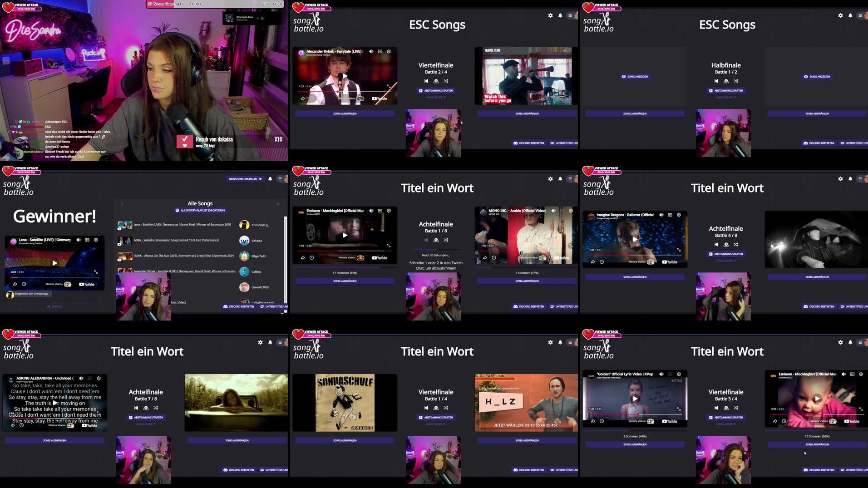Click the Sondaschule album cover thumbnail
The height and width of the screenshot is (488, 868).
pyautogui.click(x=345, y=403)
